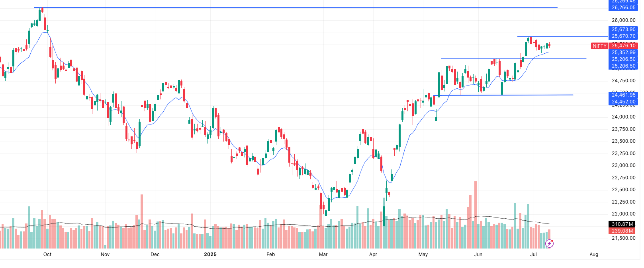Click the purple lightning bolt icon
Image resolution: width=644 pixels, height=268 pixels.
tap(549, 243)
